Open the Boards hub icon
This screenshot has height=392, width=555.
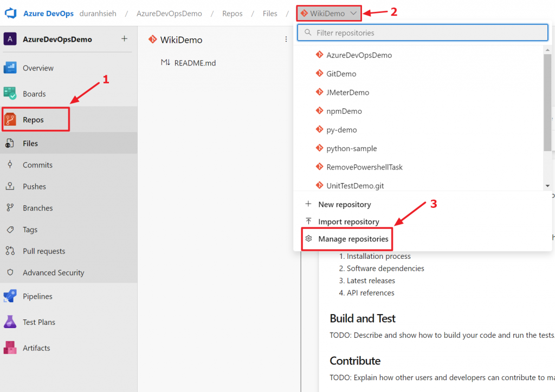pos(10,94)
